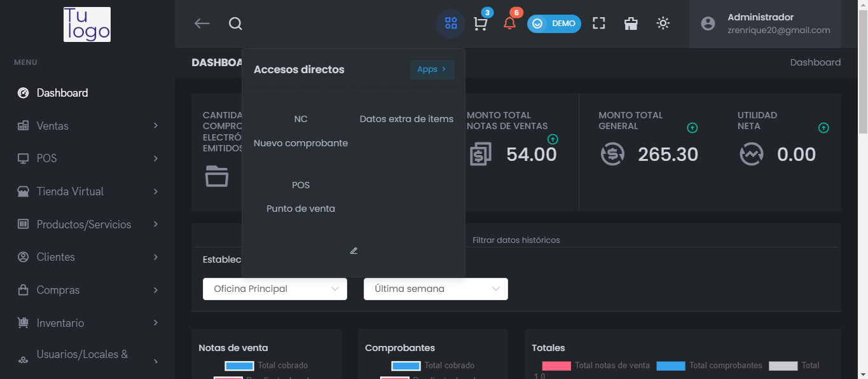View notifications via the bell icon

pos(509,24)
